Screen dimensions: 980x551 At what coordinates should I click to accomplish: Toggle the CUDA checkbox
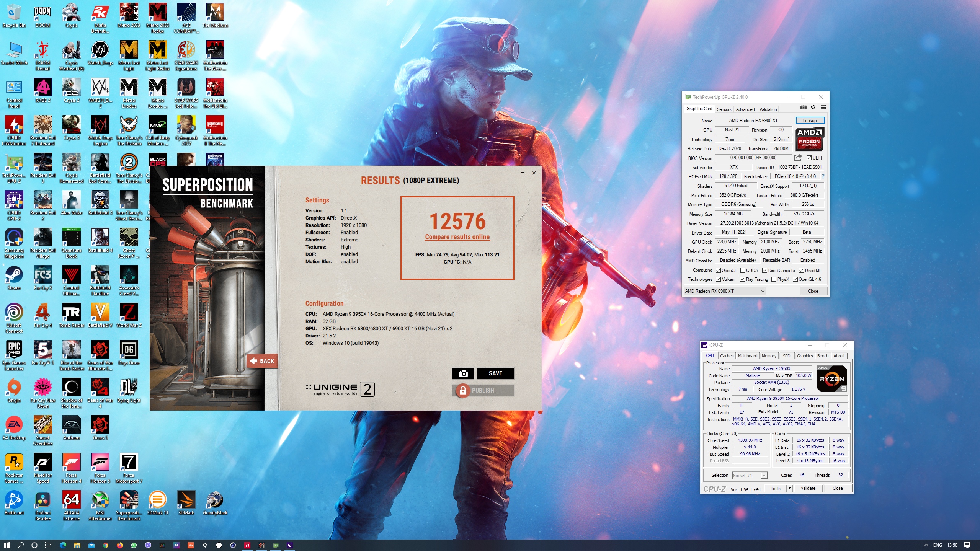point(743,270)
